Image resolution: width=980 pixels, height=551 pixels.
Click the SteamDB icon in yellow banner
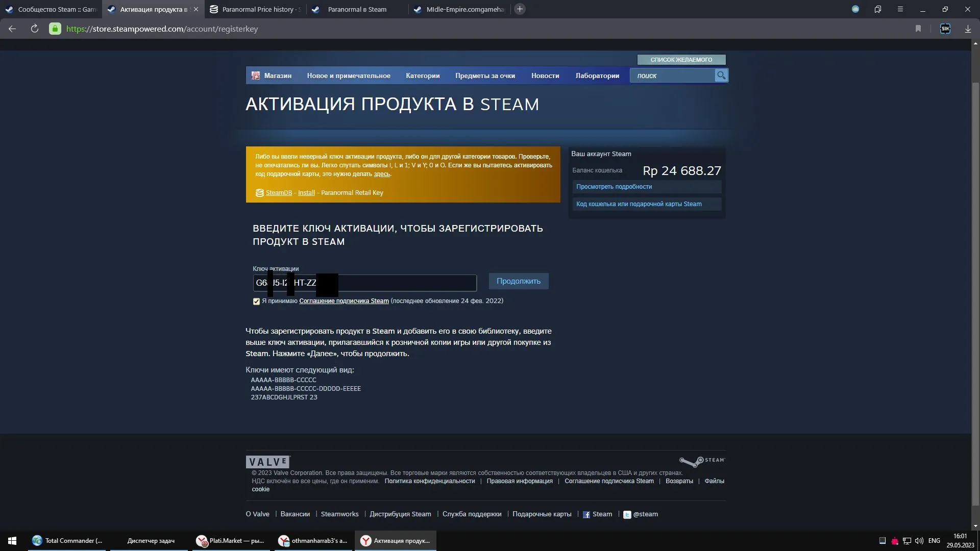[x=260, y=193]
